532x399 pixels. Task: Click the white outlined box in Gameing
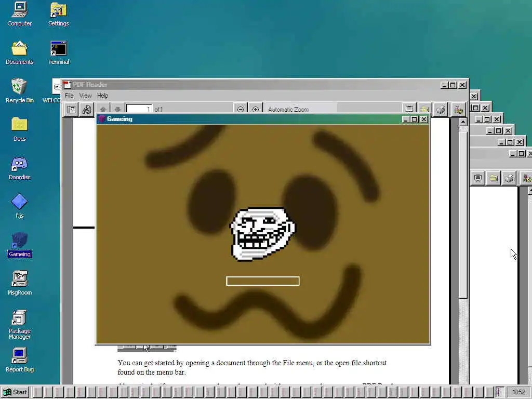(x=262, y=281)
